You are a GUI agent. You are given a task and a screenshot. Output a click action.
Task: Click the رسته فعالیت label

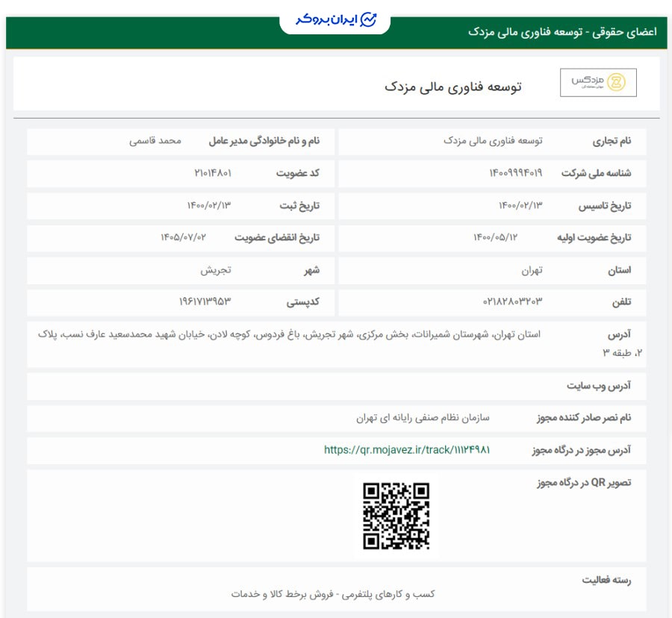(x=606, y=581)
